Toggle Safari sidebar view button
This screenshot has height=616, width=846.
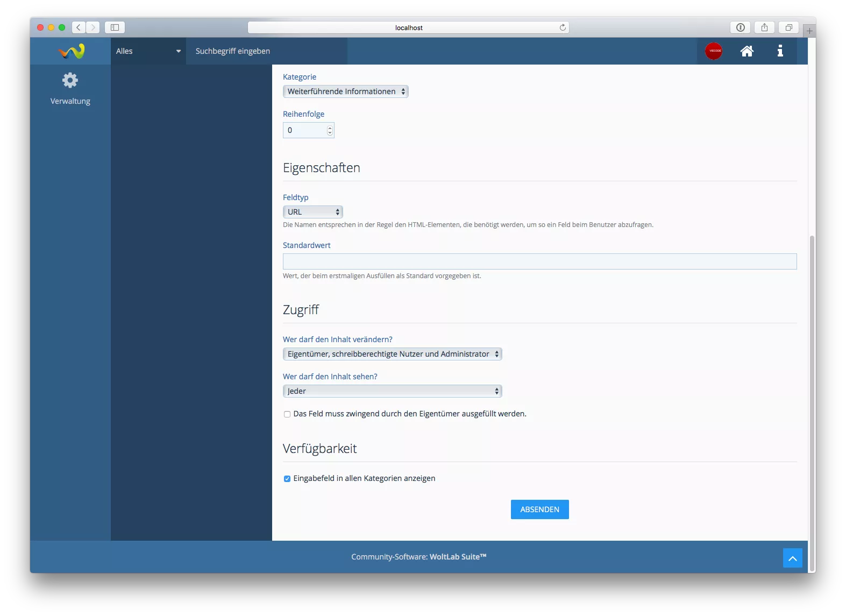(115, 27)
